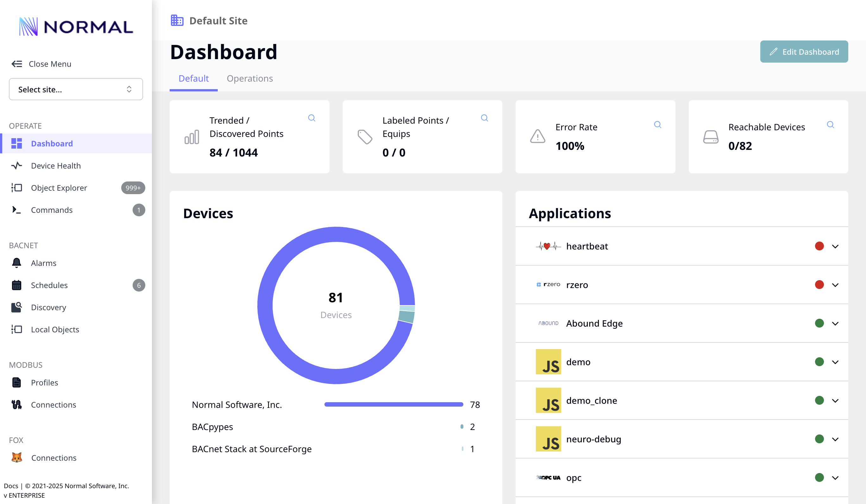Click the Normal Software, Inc. device bar

click(x=393, y=404)
